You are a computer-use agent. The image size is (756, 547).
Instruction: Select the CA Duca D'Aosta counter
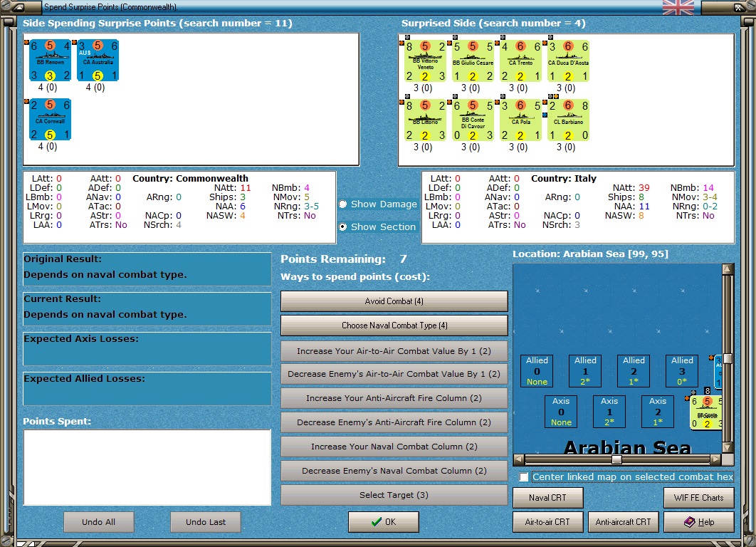tap(569, 61)
